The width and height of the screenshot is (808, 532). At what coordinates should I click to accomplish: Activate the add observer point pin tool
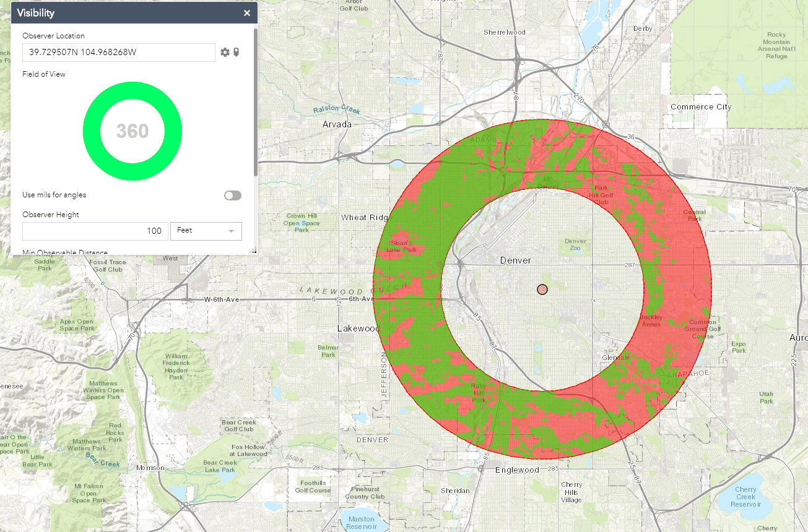[236, 53]
